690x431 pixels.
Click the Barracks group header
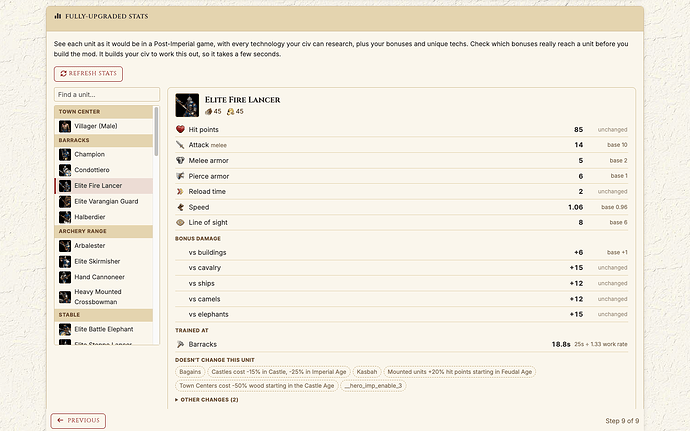coord(103,140)
